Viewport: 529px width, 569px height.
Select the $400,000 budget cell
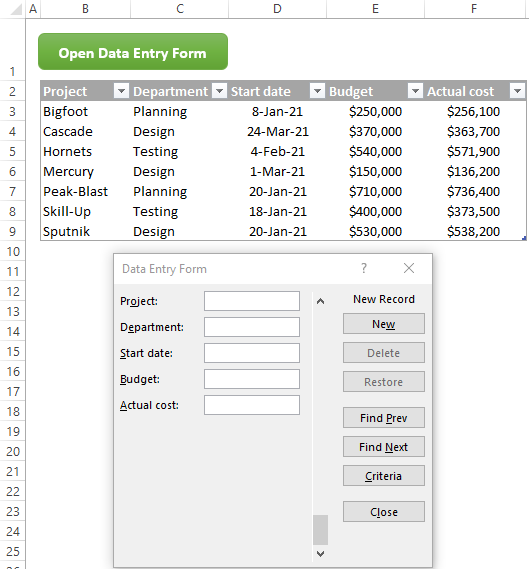[x=376, y=211]
